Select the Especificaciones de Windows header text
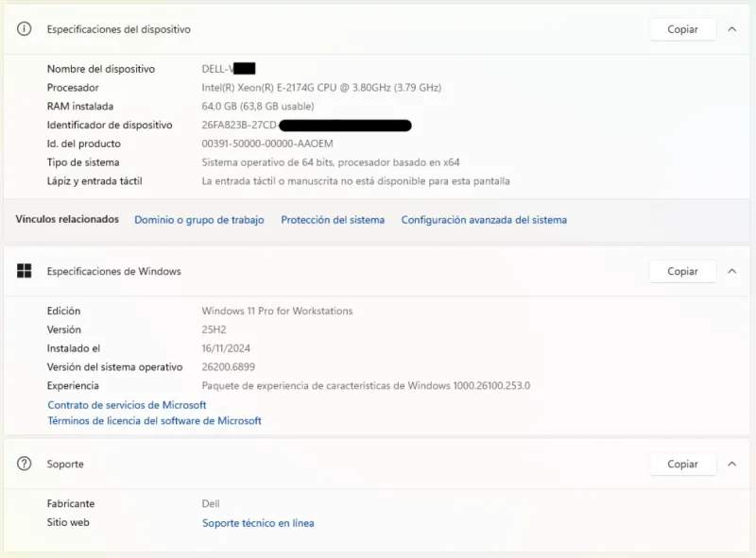Viewport: 756px width, 558px height. (113, 271)
